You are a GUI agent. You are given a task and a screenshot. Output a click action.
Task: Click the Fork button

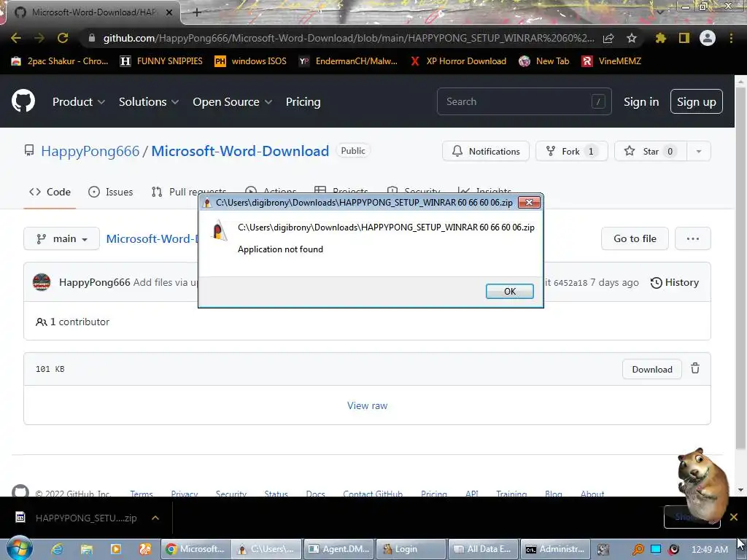572,152
